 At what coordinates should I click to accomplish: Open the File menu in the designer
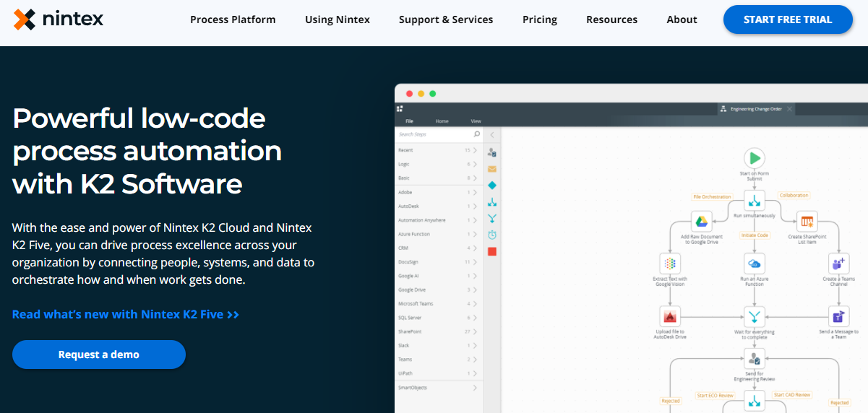tap(409, 121)
